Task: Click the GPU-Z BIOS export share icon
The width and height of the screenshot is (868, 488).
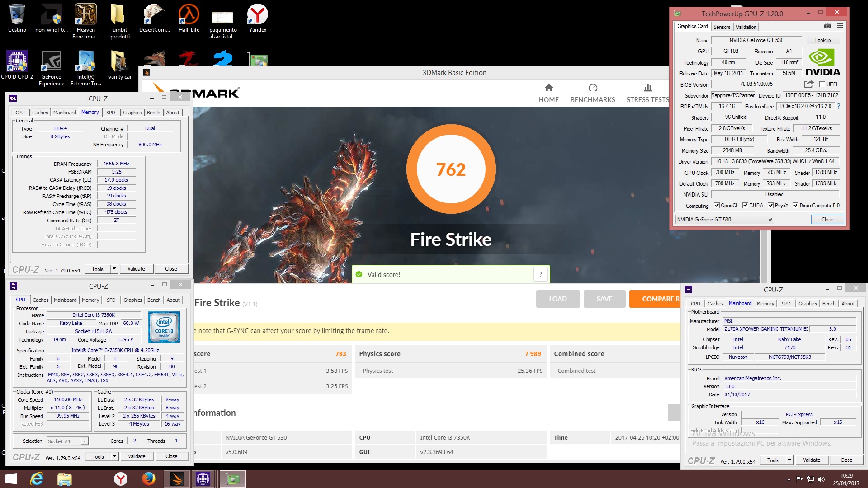Action: (x=809, y=84)
